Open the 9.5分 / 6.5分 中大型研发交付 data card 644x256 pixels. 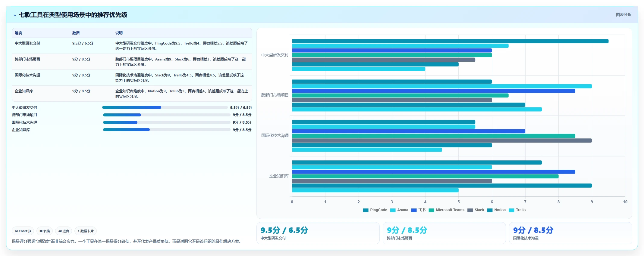click(x=318, y=233)
